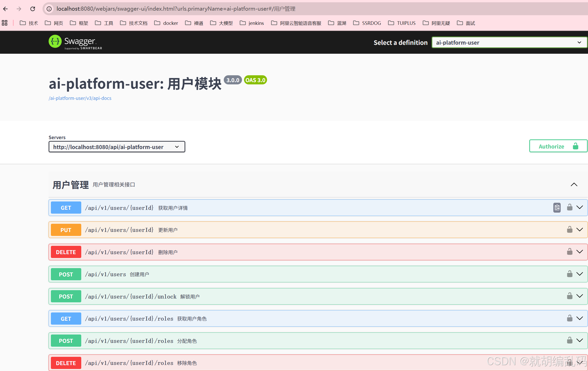
Task: Open the apps grid in the bookmarks bar
Action: click(x=5, y=23)
